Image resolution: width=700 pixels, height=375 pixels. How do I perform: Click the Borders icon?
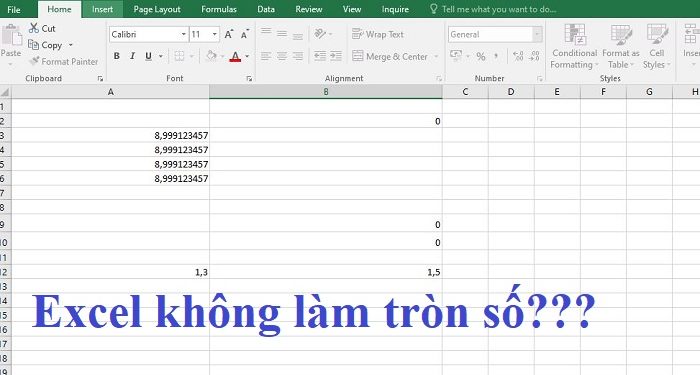(179, 56)
